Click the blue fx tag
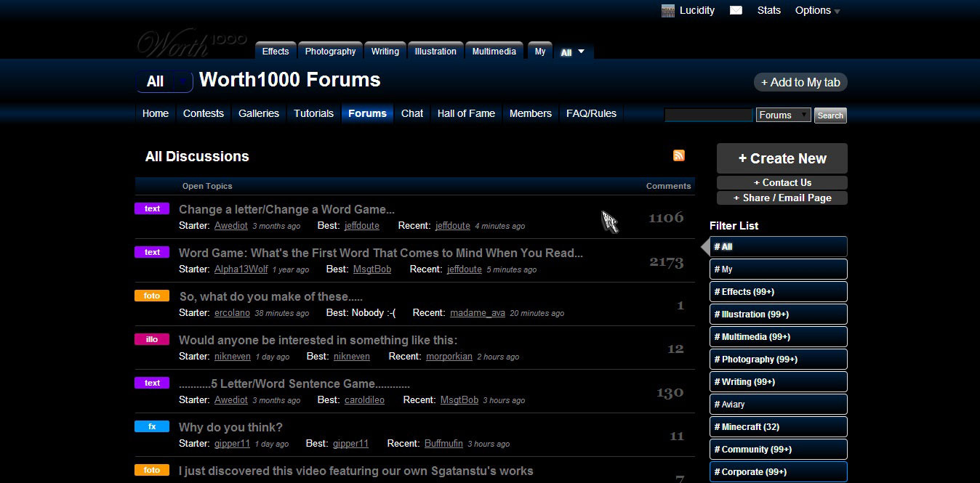Viewport: 980px width, 483px height. click(152, 426)
